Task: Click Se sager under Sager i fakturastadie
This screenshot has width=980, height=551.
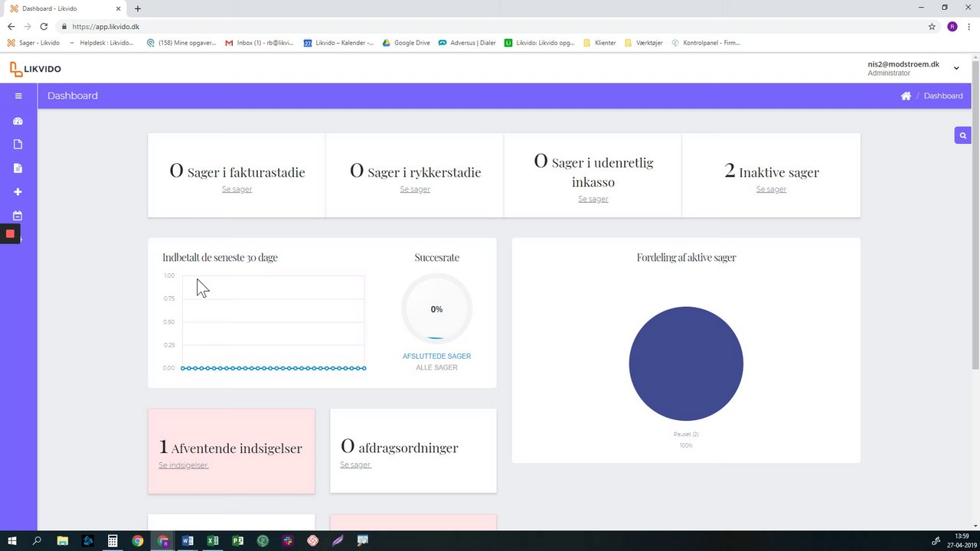Action: 237,189
